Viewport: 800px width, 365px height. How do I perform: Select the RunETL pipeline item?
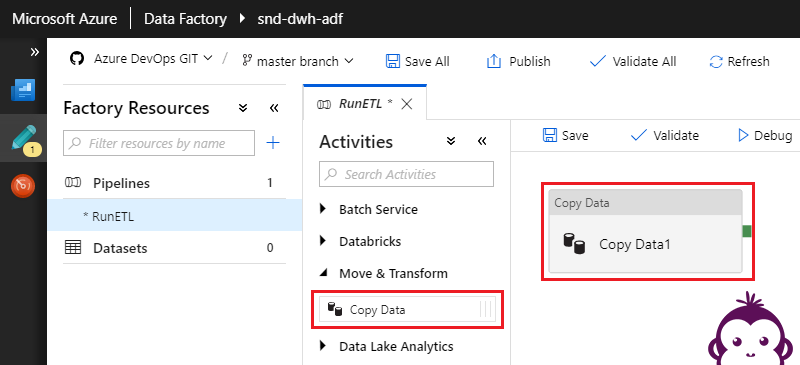pyautogui.click(x=174, y=215)
